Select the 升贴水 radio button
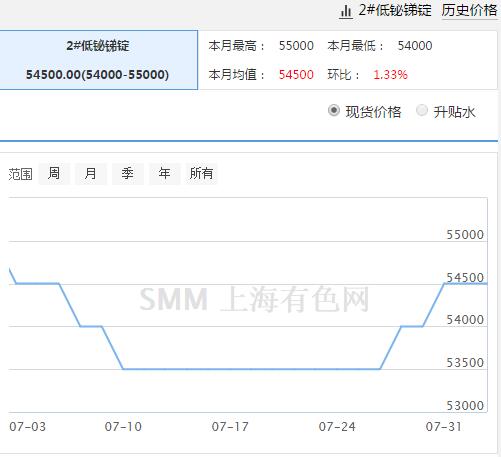The width and height of the screenshot is (501, 457). [422, 110]
